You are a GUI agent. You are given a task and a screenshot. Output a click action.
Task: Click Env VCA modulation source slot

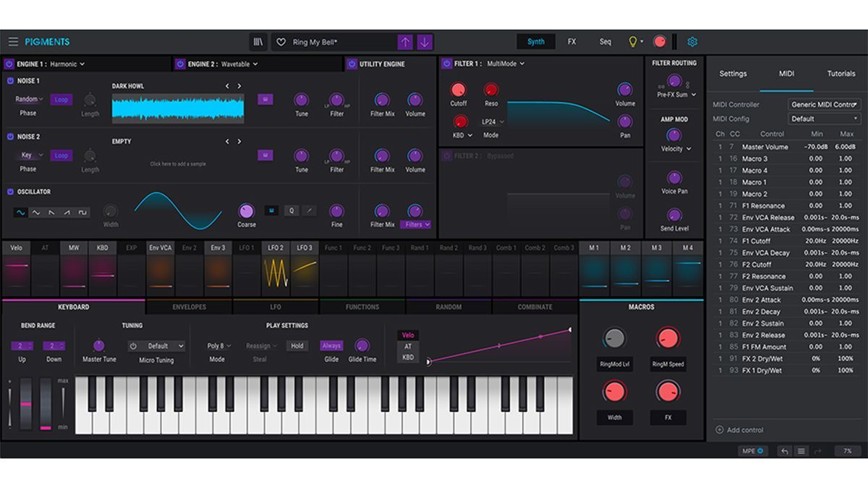click(x=160, y=268)
